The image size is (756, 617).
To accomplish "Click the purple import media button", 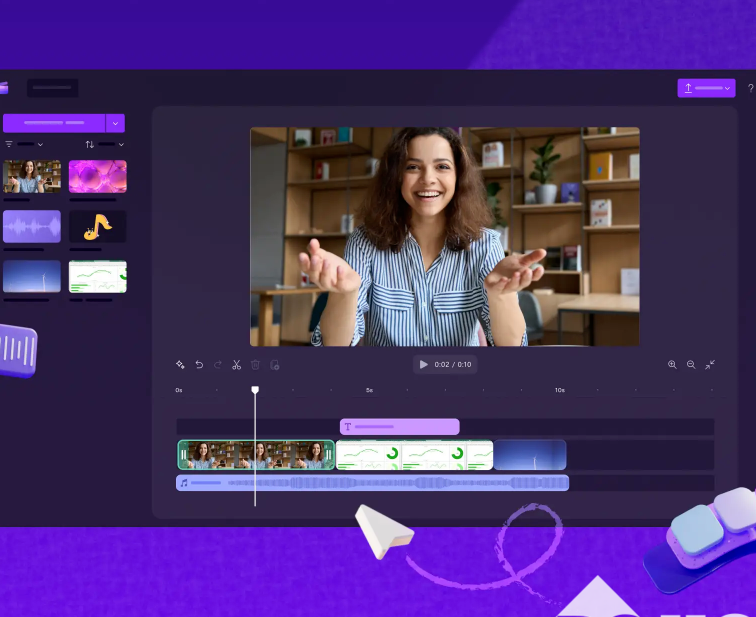I will [x=54, y=123].
